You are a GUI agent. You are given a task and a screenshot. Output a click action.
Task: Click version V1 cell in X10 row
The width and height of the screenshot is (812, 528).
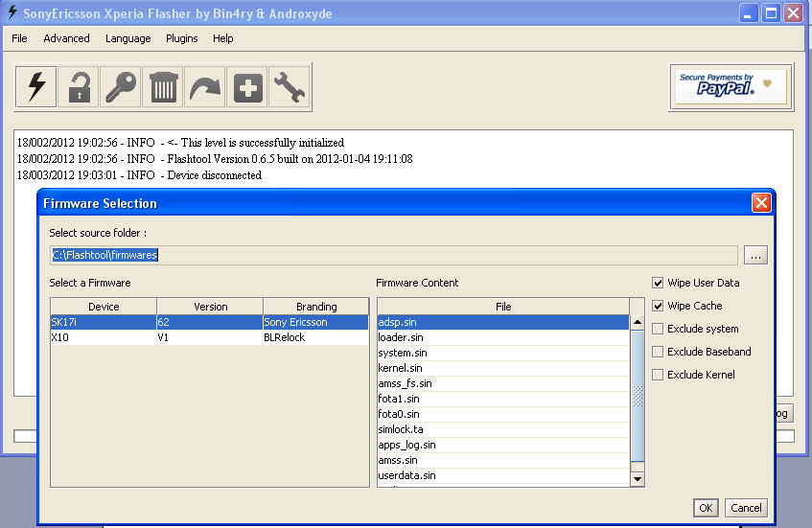pyautogui.click(x=210, y=337)
